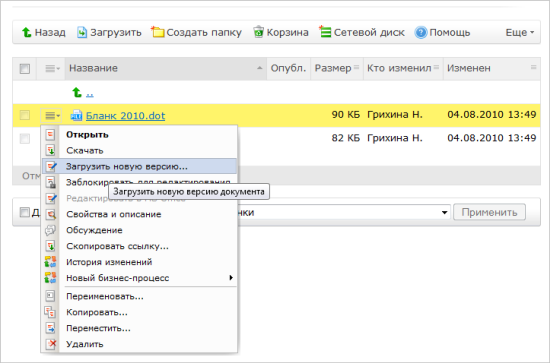Click the magnifier icon beside Свойства и описание
Screen dimensions: 550x363
click(x=51, y=214)
